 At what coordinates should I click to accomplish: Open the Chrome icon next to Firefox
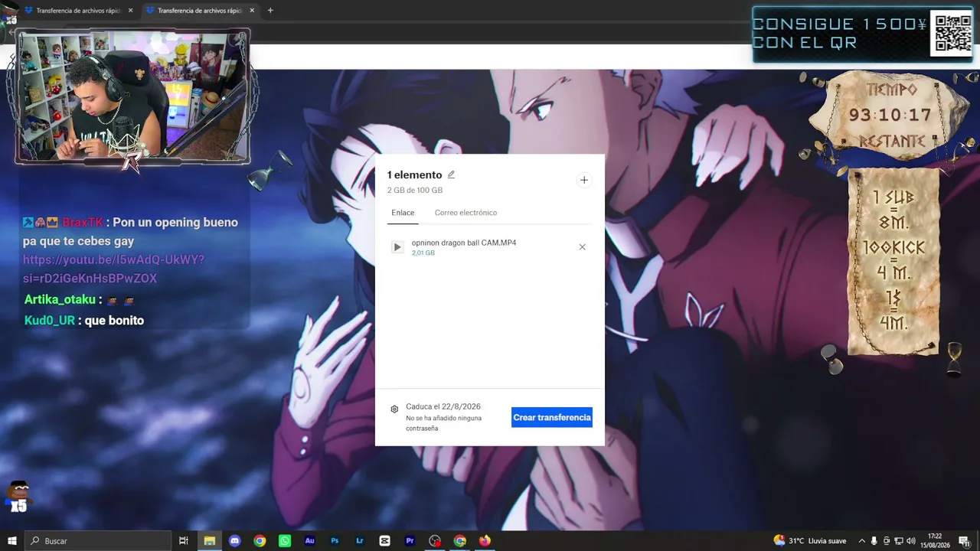click(x=459, y=541)
